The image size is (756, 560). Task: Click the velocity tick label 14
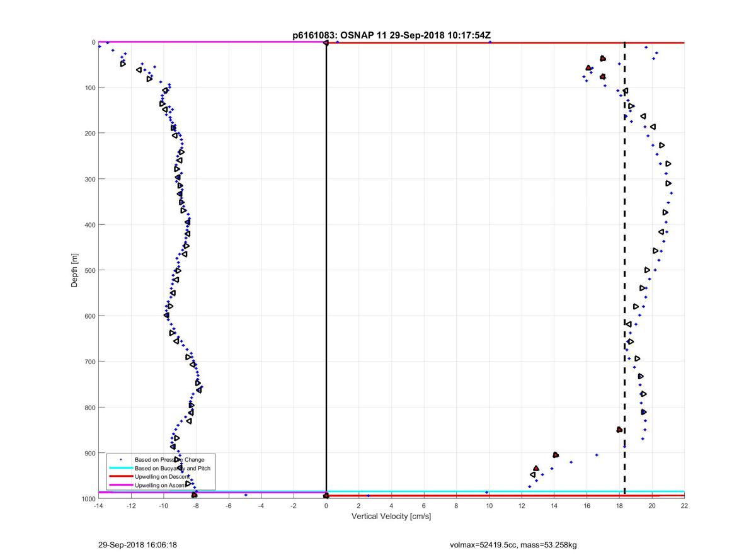pyautogui.click(x=554, y=506)
